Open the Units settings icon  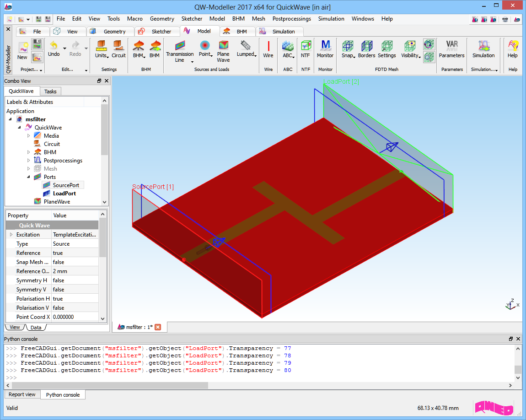pos(101,46)
